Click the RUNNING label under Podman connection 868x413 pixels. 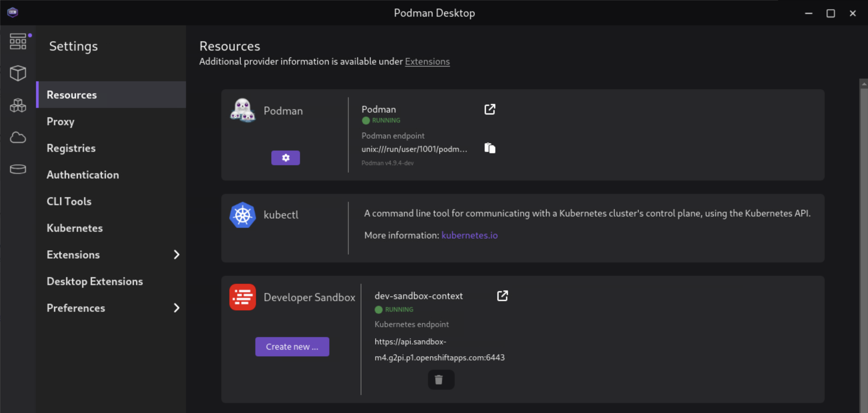click(386, 121)
